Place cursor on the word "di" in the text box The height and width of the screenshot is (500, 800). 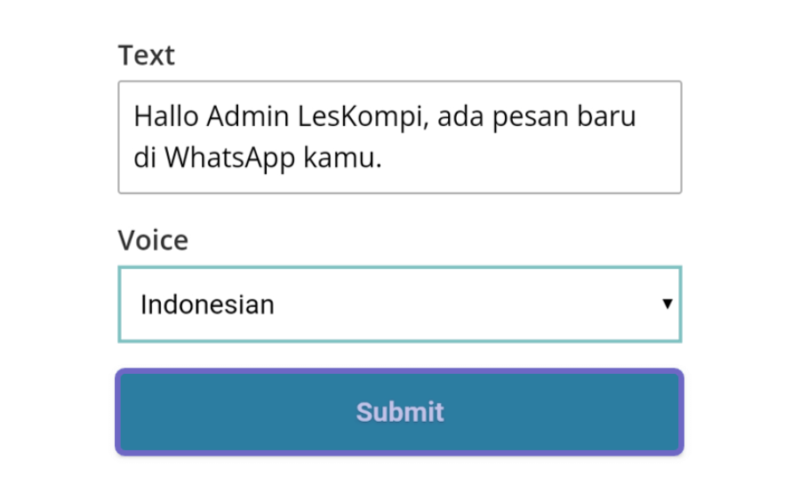[x=145, y=157]
